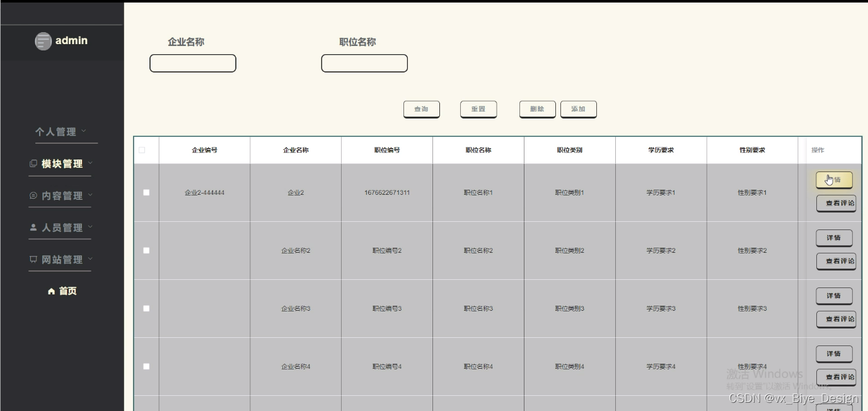
Task: Check the row for 企业2-444444
Action: pyautogui.click(x=146, y=192)
